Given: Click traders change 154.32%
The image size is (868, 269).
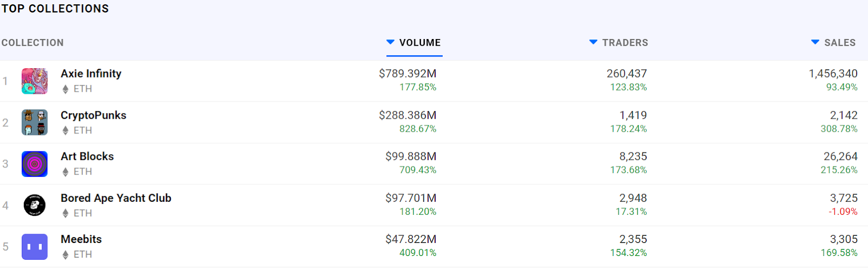Looking at the screenshot, I should [628, 253].
